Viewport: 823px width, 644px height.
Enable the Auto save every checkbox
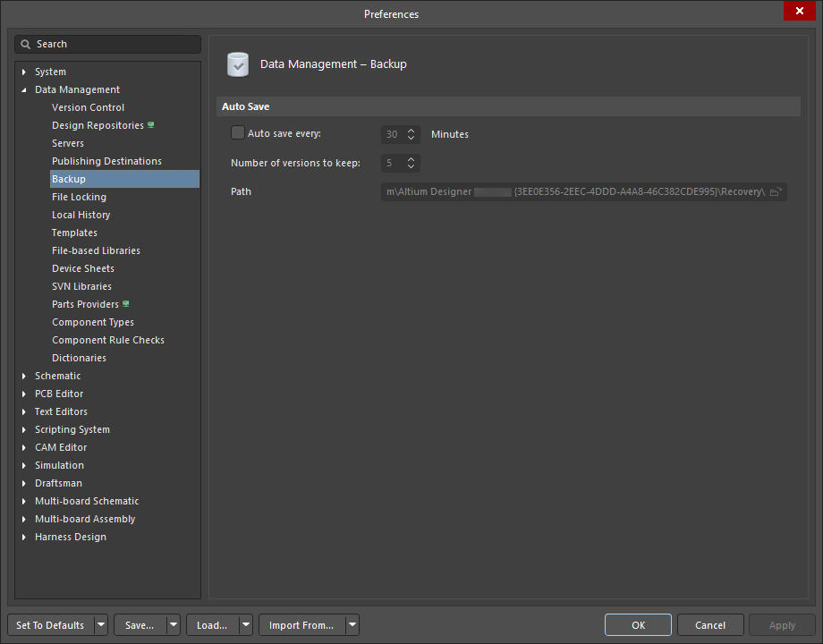(238, 133)
